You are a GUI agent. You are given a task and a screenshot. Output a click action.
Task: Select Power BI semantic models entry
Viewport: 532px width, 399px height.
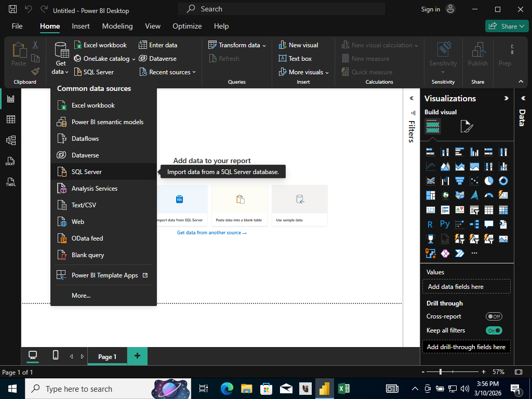click(103, 122)
